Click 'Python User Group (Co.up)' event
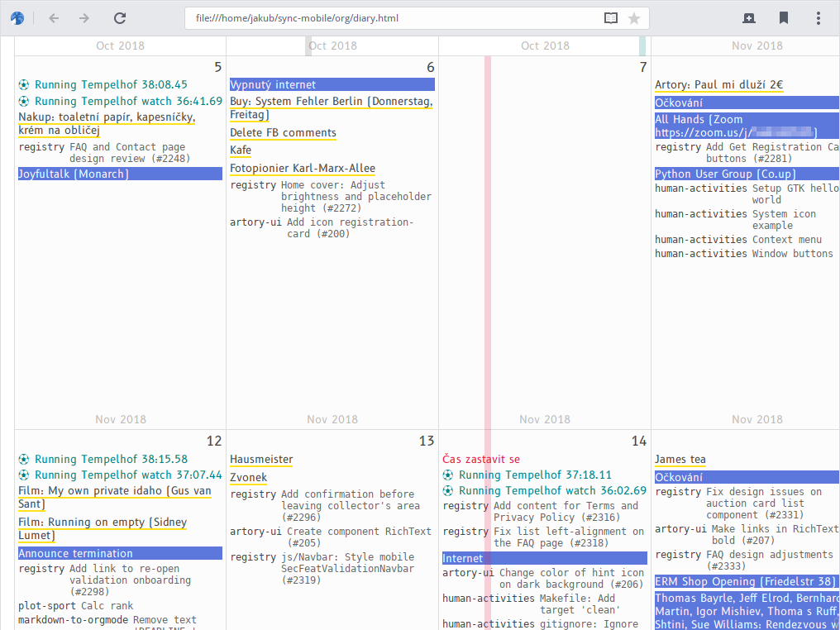This screenshot has width=840, height=630. (x=747, y=174)
